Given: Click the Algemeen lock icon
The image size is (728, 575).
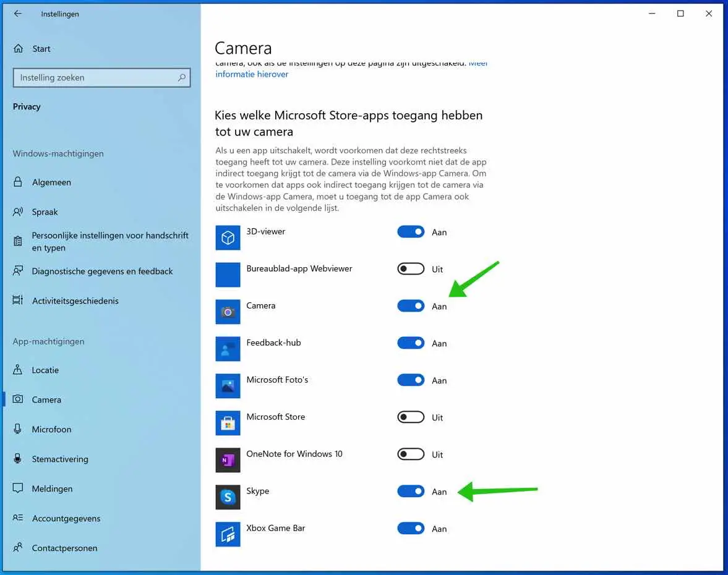Looking at the screenshot, I should coord(18,181).
